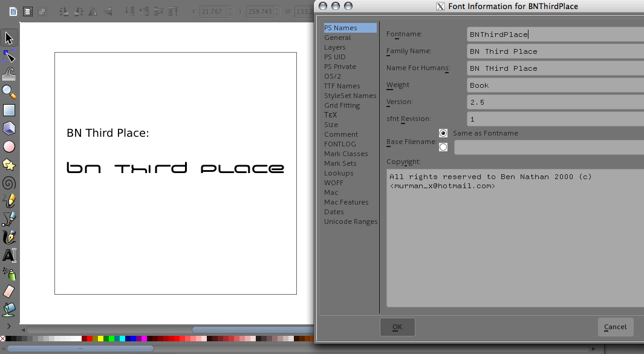
Task: Select the Selector arrow tool
Action: point(8,38)
